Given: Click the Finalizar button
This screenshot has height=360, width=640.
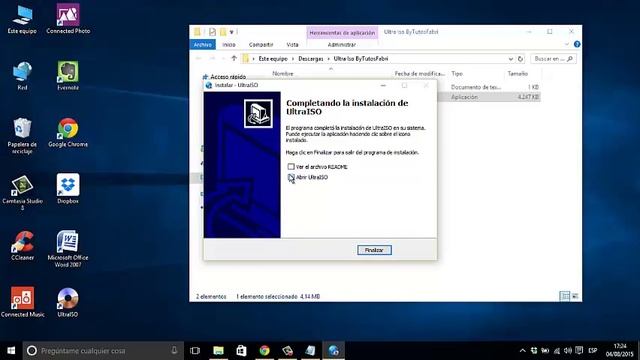Looking at the screenshot, I should point(374,250).
